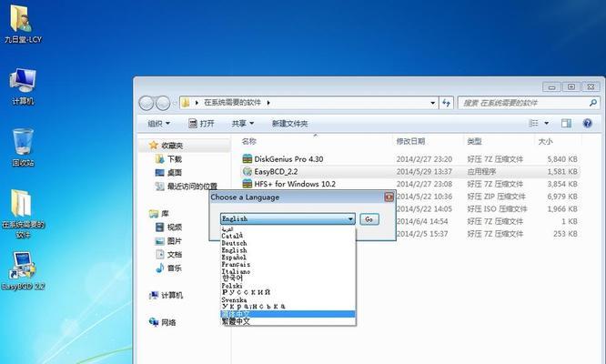606x364 pixels.
Task: Click the 好压 ISO 压缩文件 type cell
Action: [x=497, y=209]
